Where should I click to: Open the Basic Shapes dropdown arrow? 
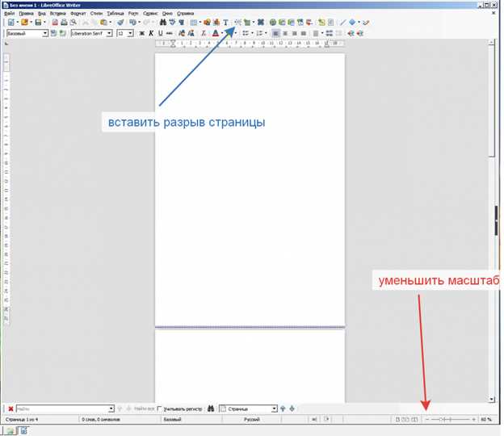click(359, 23)
